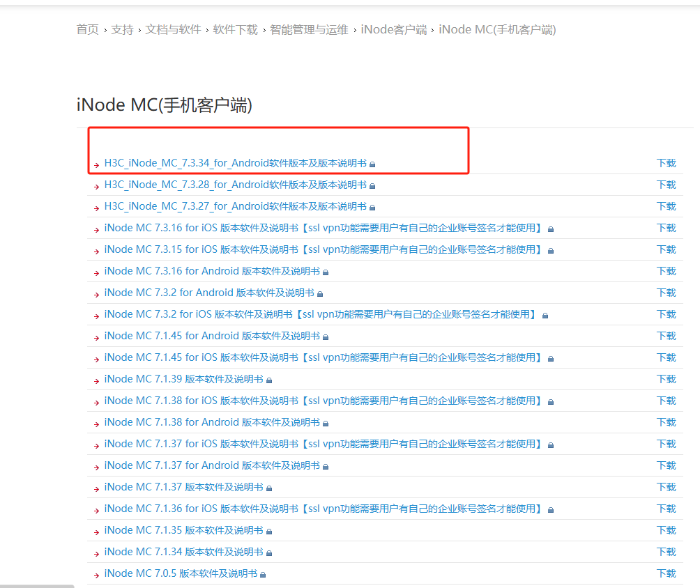This screenshot has width=700, height=588.
Task: Go to 软件下载 in breadcrumb
Action: [235, 30]
